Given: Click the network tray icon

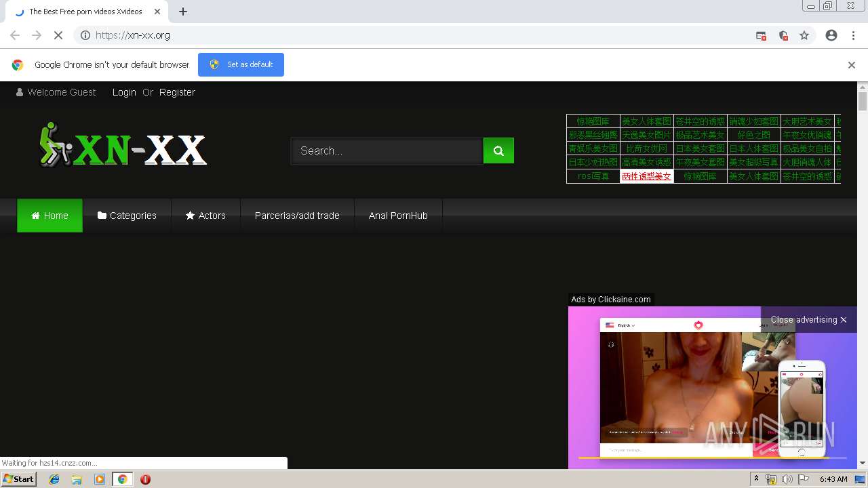Looking at the screenshot, I should 771,479.
